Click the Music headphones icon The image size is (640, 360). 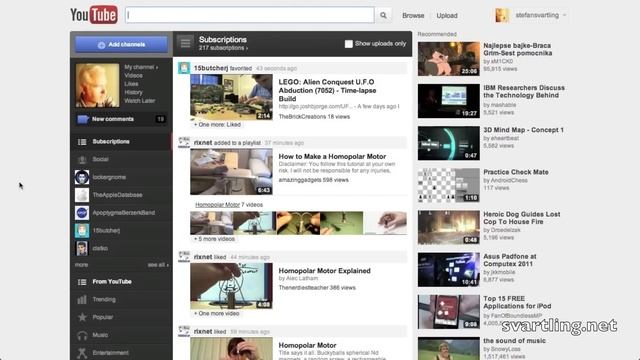point(82,335)
